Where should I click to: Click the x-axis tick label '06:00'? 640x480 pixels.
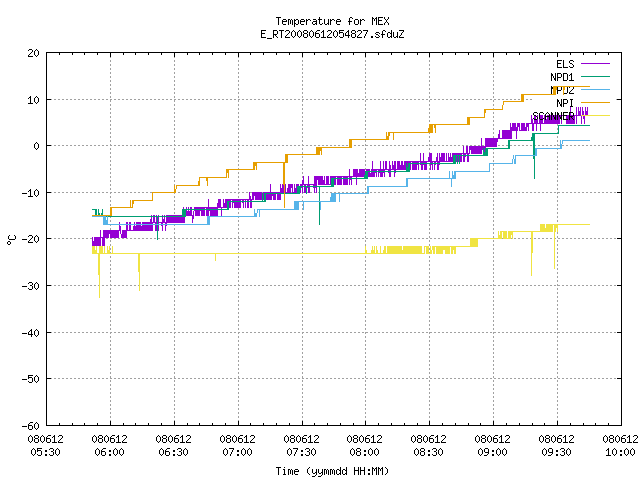(x=109, y=452)
